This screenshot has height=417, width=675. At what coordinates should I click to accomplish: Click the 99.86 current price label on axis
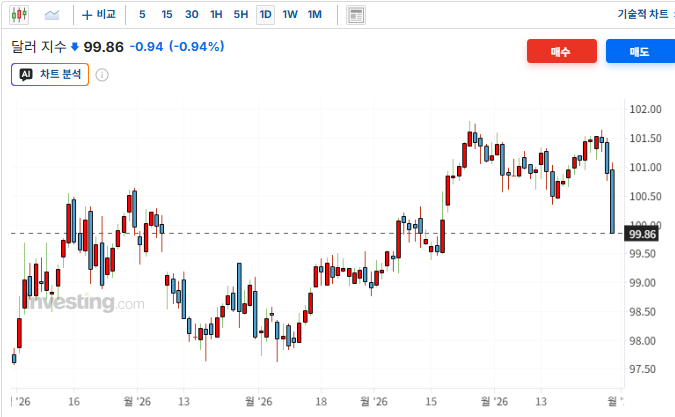(642, 234)
